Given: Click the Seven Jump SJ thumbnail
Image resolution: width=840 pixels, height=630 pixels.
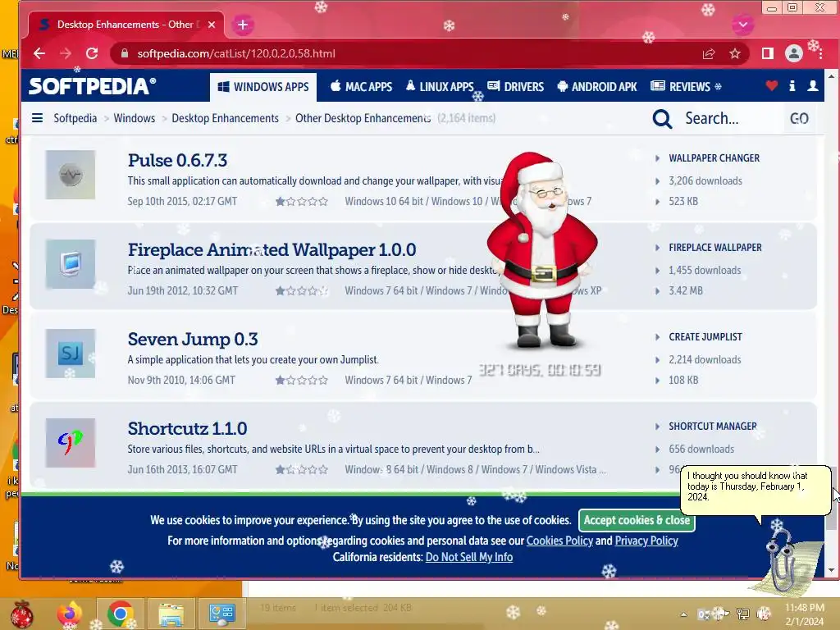Looking at the screenshot, I should (x=71, y=354).
